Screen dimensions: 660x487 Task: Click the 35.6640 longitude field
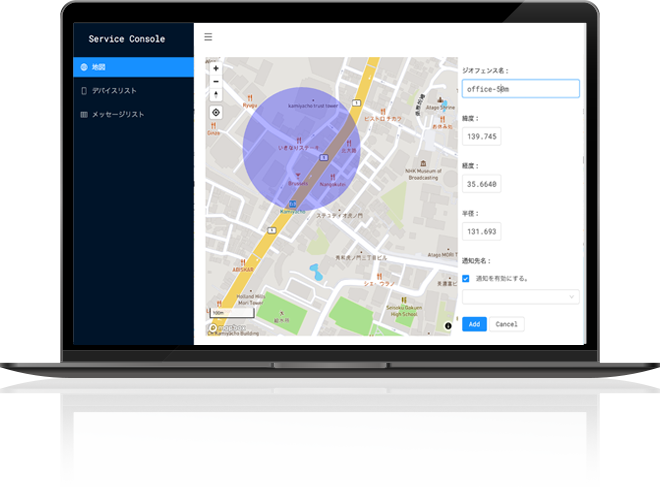pos(482,184)
